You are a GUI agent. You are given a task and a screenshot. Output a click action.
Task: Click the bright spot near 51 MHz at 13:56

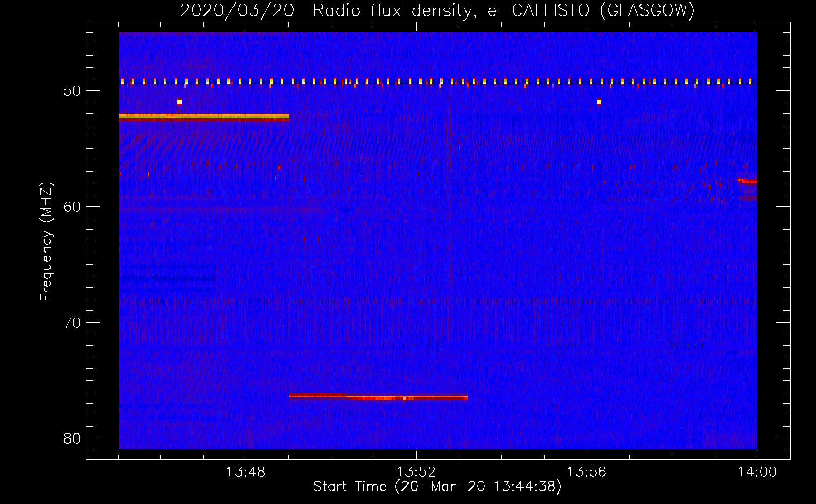[x=599, y=102]
